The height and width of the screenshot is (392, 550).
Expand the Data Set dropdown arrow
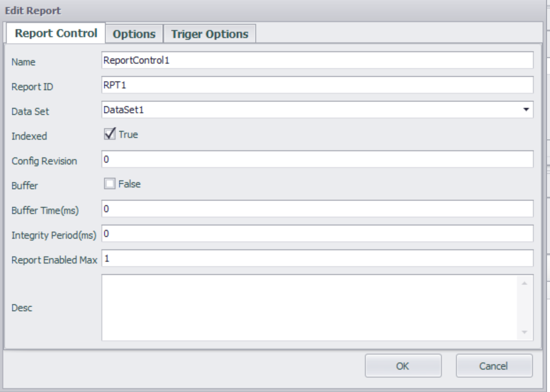pyautogui.click(x=526, y=110)
